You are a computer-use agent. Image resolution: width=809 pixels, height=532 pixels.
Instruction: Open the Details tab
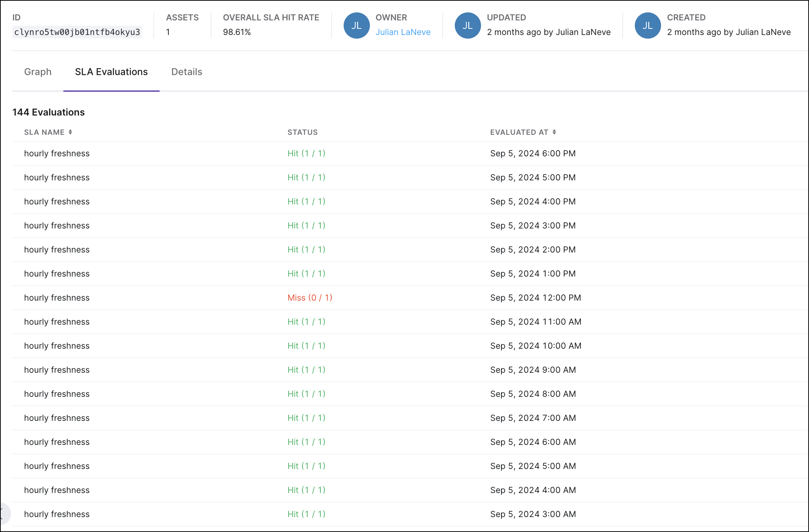pos(187,72)
